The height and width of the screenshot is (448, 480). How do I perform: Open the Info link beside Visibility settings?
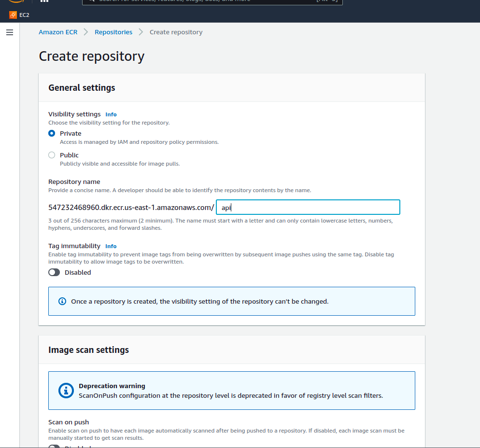(x=111, y=114)
